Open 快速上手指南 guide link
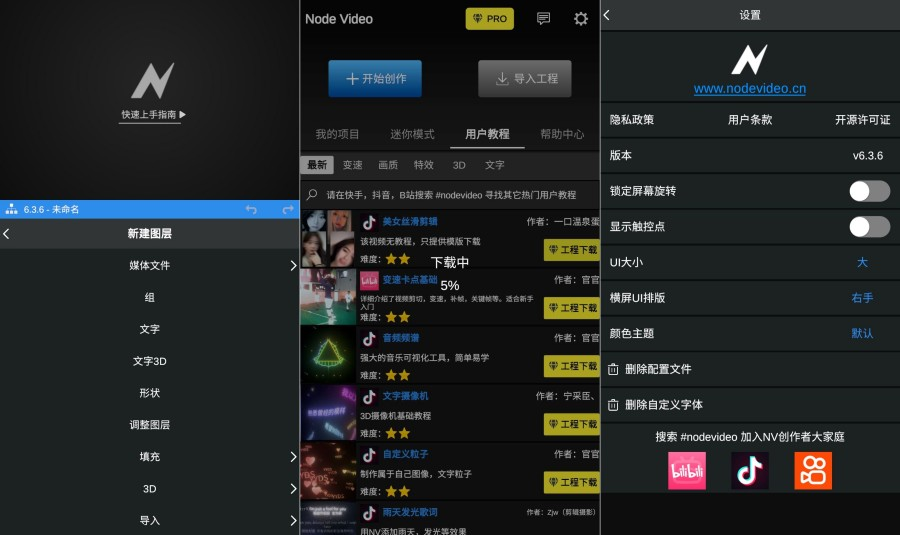This screenshot has height=535, width=900. (x=153, y=115)
